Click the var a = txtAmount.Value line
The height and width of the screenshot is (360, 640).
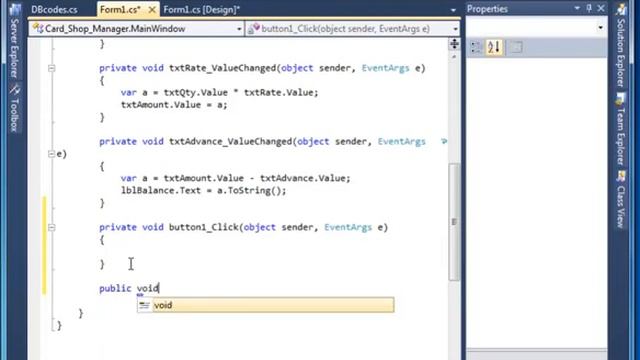pyautogui.click(x=236, y=178)
